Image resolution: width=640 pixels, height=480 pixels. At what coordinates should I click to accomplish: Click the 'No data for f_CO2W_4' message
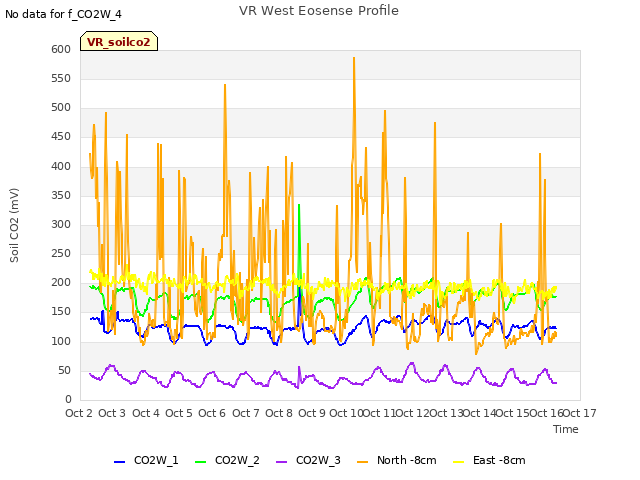[x=63, y=14]
